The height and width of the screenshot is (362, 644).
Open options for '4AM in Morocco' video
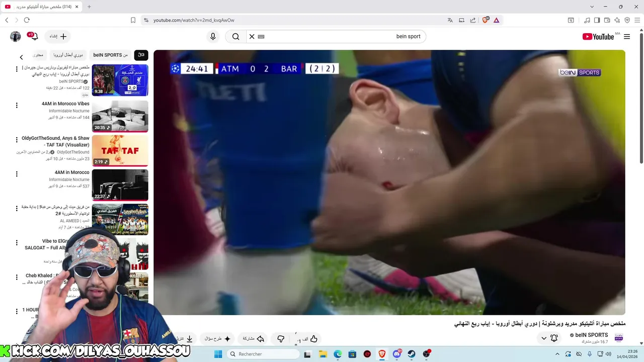(17, 174)
